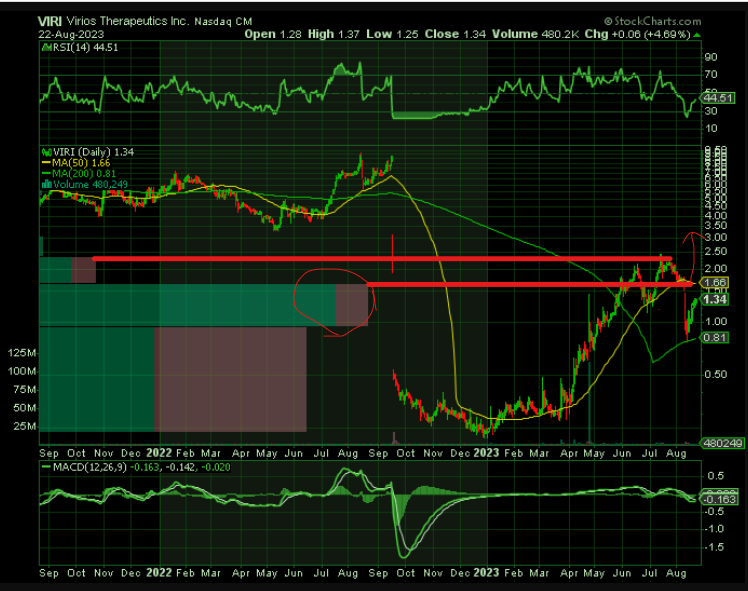Click the Volume 480.2K header value
The image size is (748, 591).
(x=536, y=34)
